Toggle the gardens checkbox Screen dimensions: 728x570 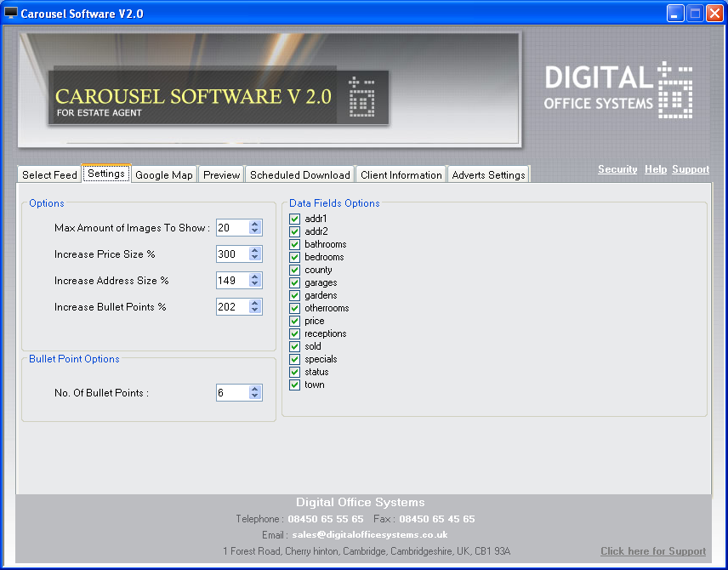point(294,295)
